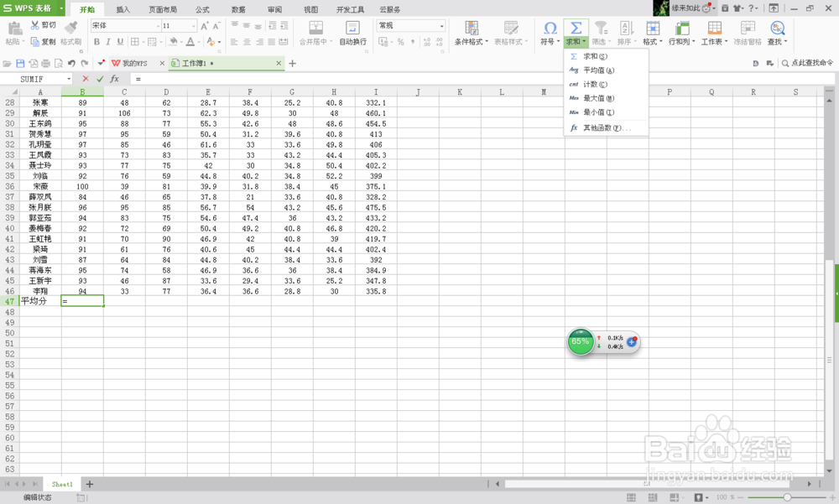Image resolution: width=839 pixels, height=504 pixels.
Task: Open the Symbol (符号) Omega menu
Action: click(550, 34)
